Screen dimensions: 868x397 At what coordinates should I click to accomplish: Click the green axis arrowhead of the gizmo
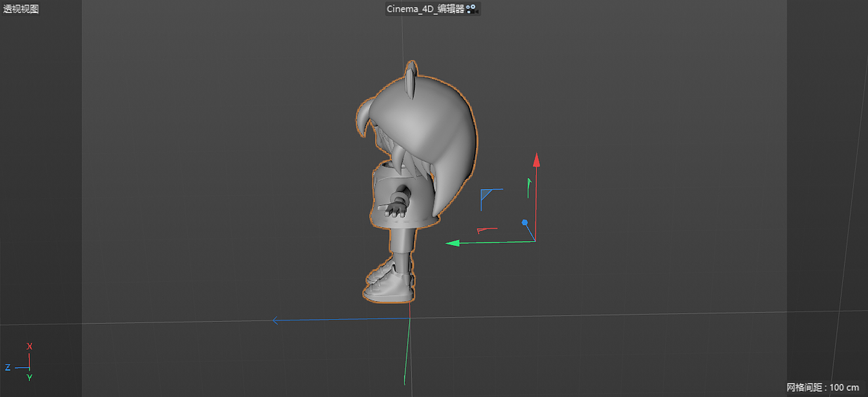click(x=453, y=243)
